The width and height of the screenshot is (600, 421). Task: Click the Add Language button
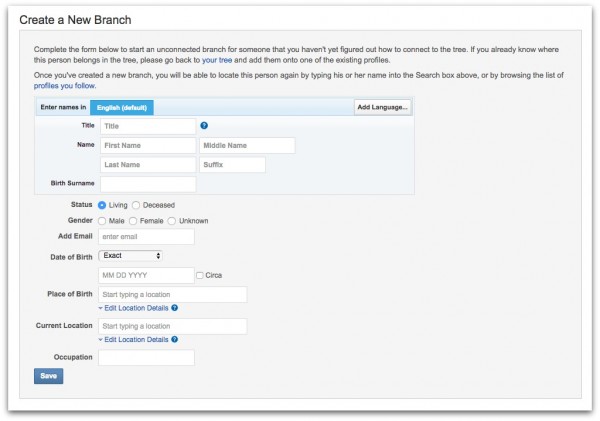click(382, 107)
